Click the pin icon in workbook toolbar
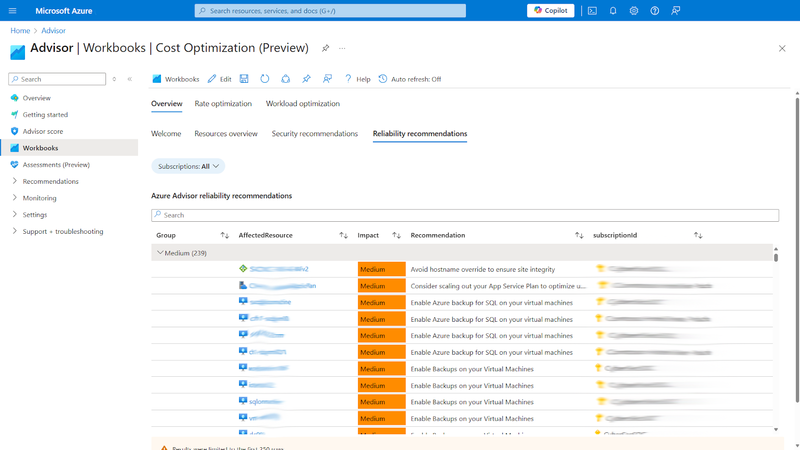The image size is (800, 450). (x=306, y=79)
